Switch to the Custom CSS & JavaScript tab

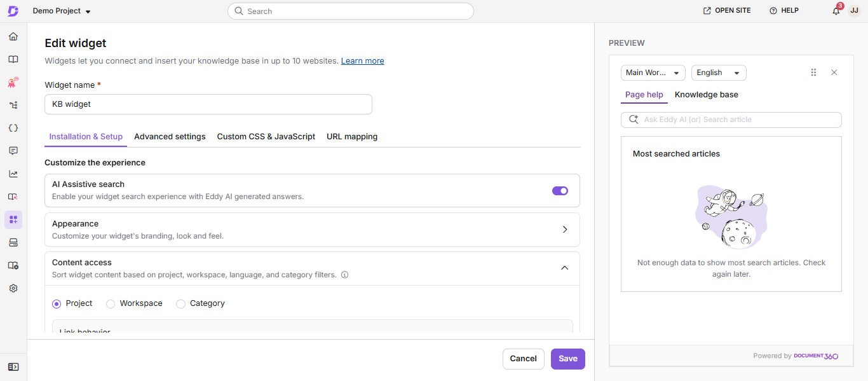[x=266, y=136]
